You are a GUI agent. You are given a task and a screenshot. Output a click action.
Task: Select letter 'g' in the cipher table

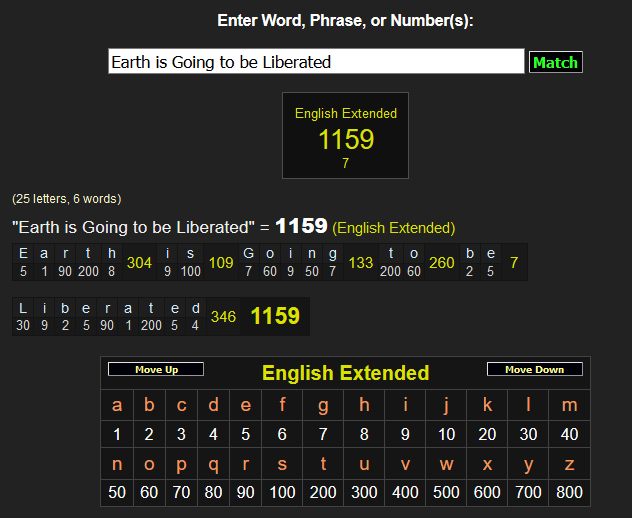click(322, 405)
